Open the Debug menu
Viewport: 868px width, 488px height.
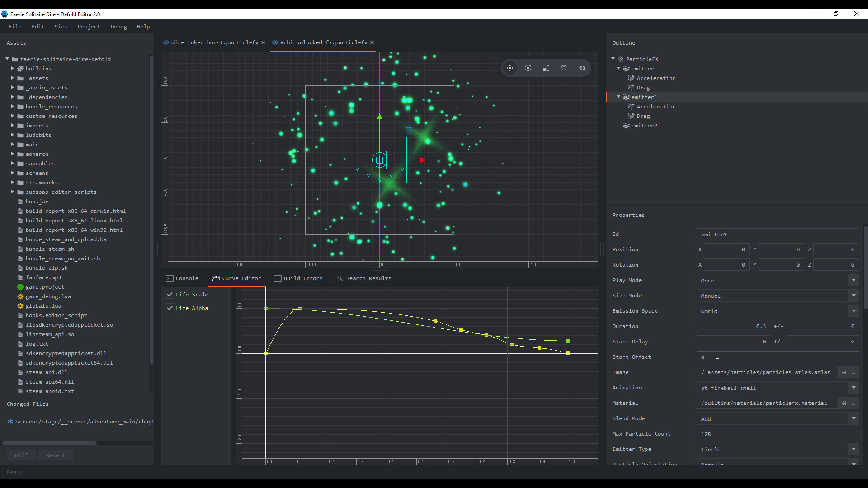tap(118, 27)
